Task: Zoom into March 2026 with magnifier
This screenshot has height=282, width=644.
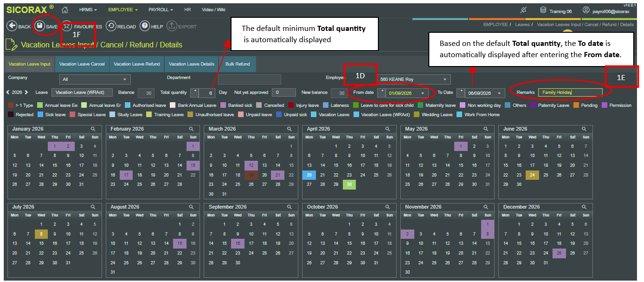Action: [x=289, y=129]
